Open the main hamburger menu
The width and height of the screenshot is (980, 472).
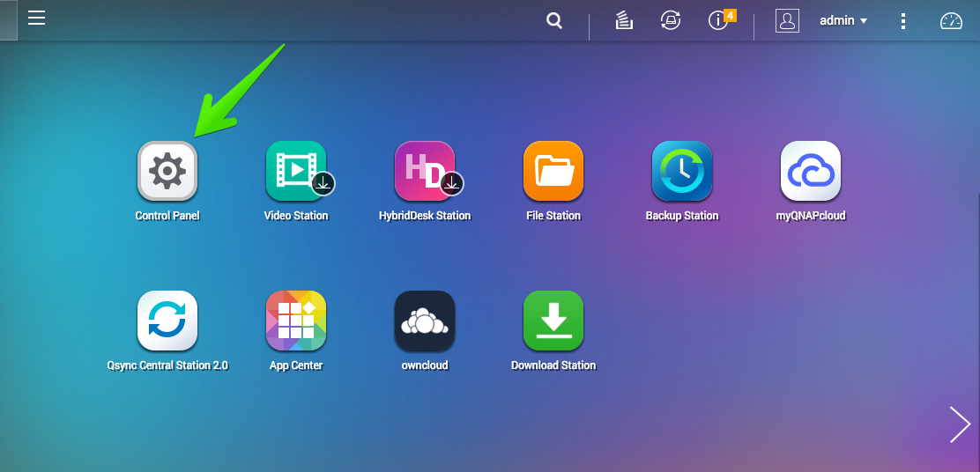37,18
